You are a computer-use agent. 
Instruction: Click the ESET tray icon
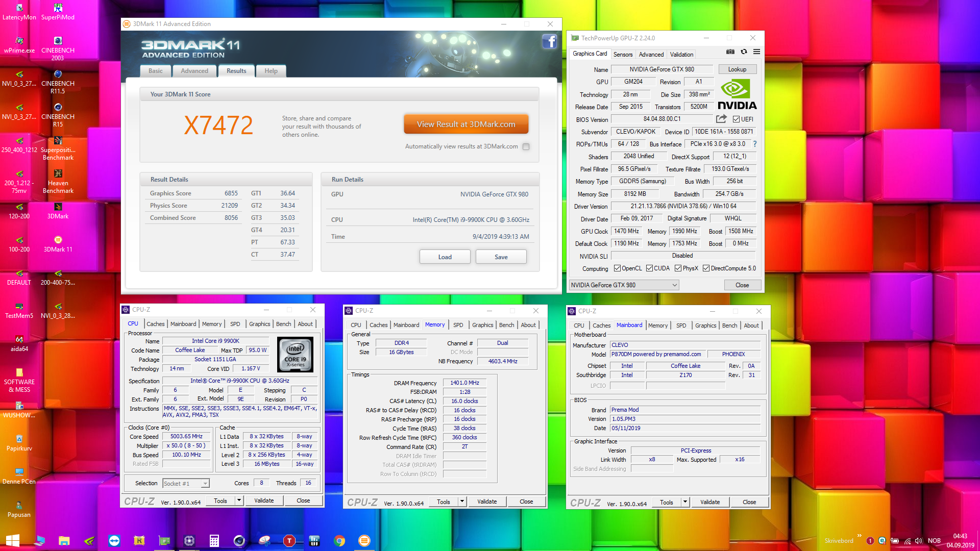pos(881,541)
